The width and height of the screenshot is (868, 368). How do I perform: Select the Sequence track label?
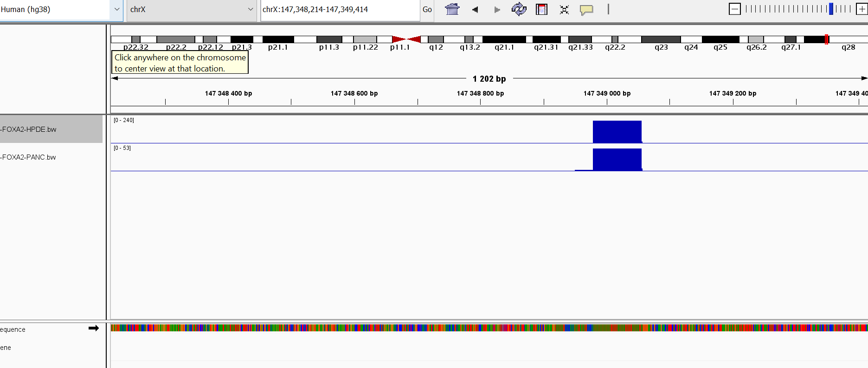pos(13,329)
